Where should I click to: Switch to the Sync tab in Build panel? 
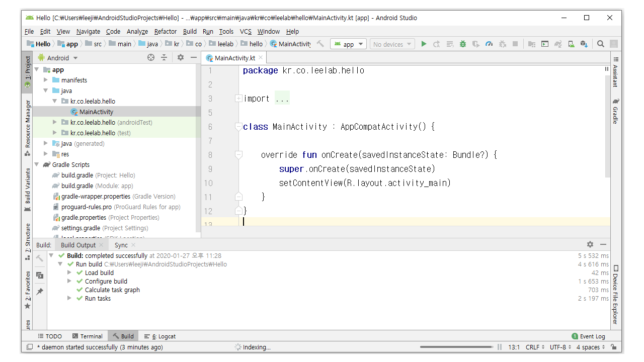point(121,245)
